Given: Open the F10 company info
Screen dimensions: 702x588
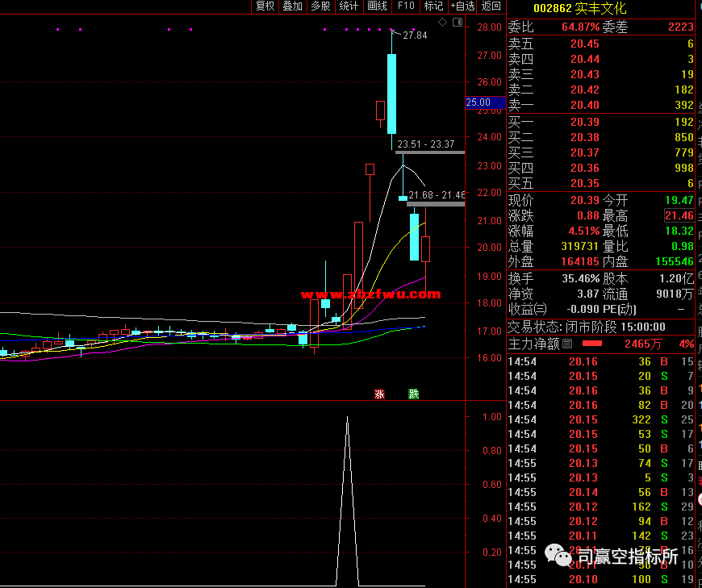Looking at the screenshot, I should tap(406, 6).
